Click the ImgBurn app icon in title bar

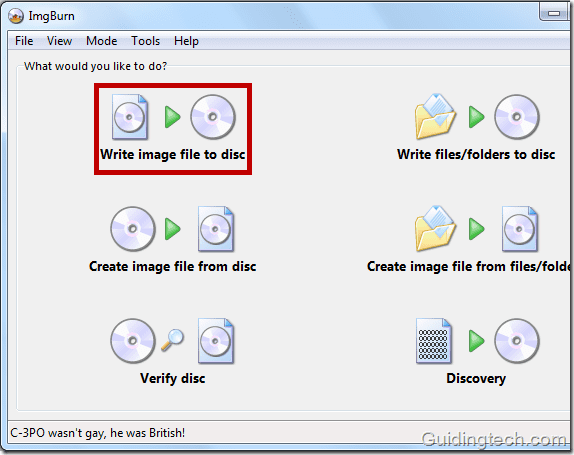pyautogui.click(x=16, y=16)
